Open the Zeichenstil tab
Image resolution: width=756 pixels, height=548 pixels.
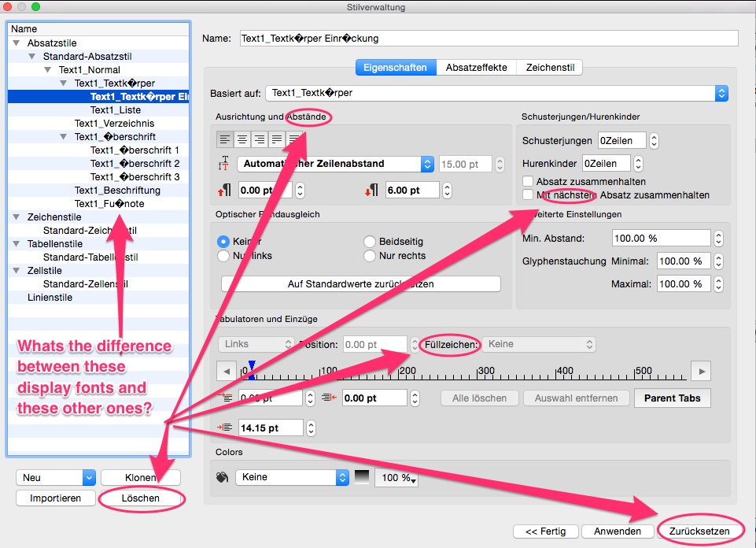(x=550, y=68)
